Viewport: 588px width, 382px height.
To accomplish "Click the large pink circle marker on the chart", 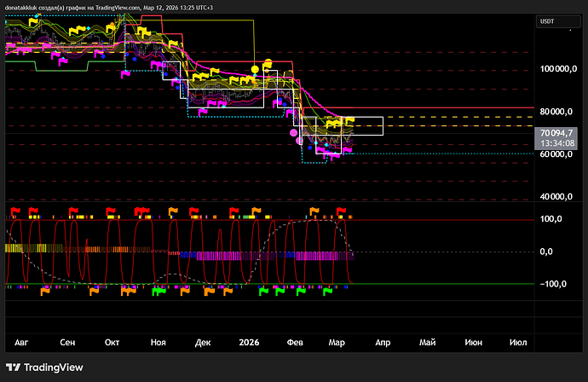I will point(294,132).
